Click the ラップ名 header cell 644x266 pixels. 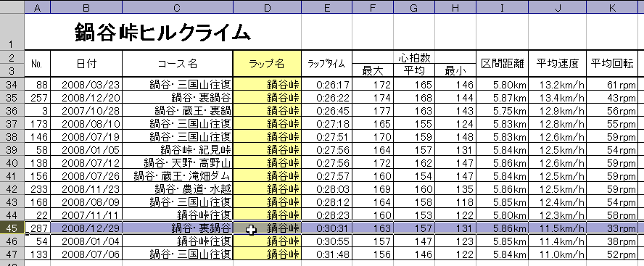tap(268, 64)
